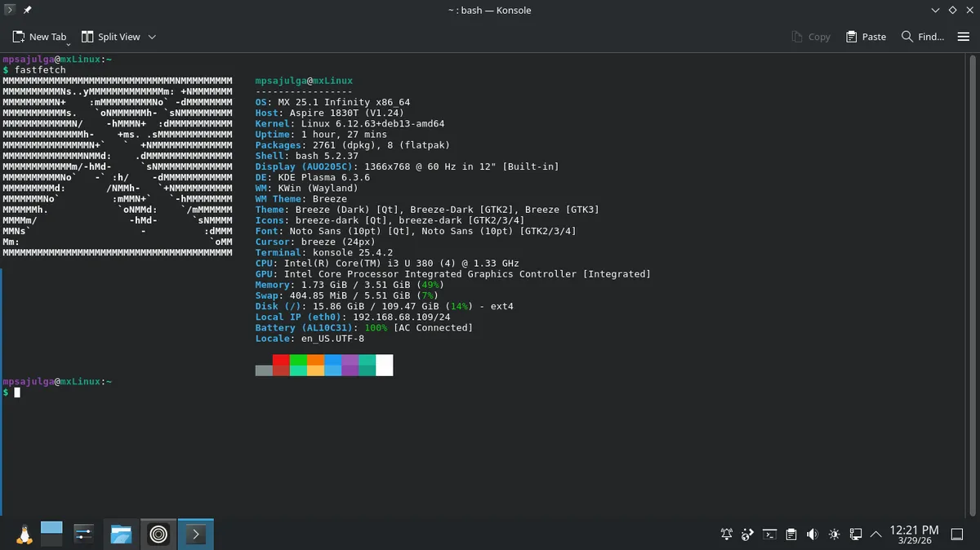This screenshot has width=980, height=550.
Task: Mute audio via the volume tray icon
Action: 812,534
